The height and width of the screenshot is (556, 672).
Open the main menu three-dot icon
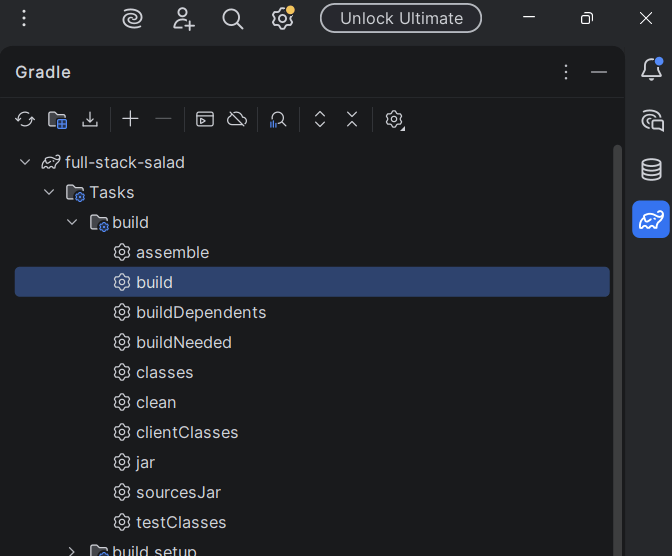coord(24,18)
